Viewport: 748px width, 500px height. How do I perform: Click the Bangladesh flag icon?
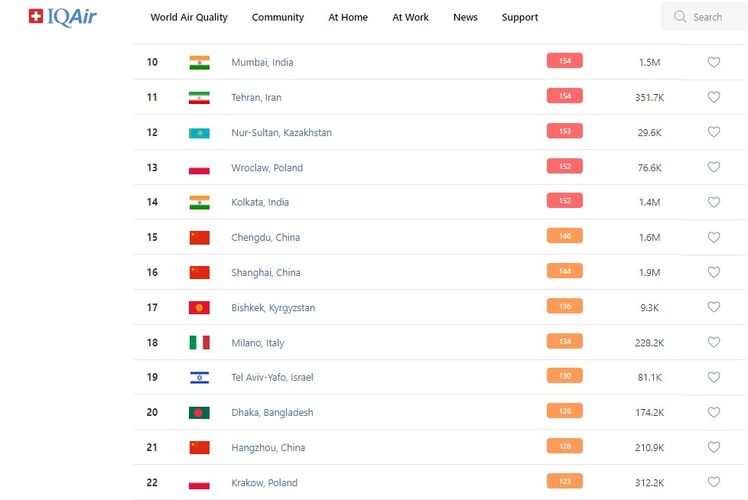pos(199,412)
